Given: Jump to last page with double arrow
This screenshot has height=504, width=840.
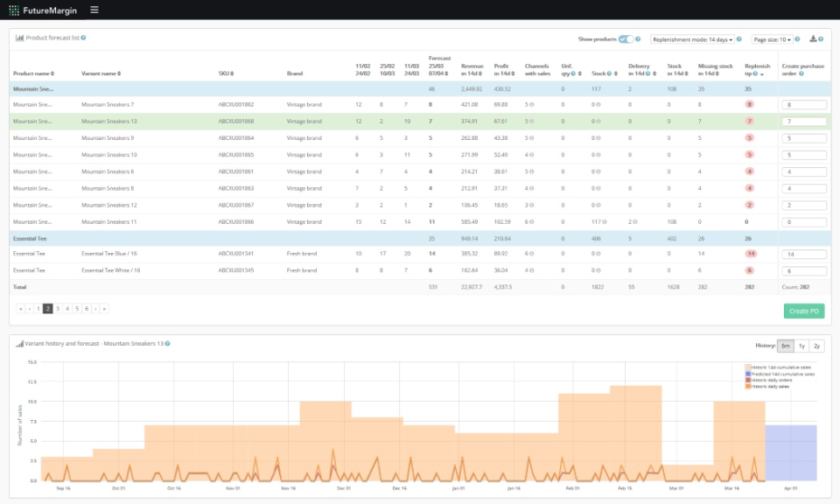Looking at the screenshot, I should [104, 309].
